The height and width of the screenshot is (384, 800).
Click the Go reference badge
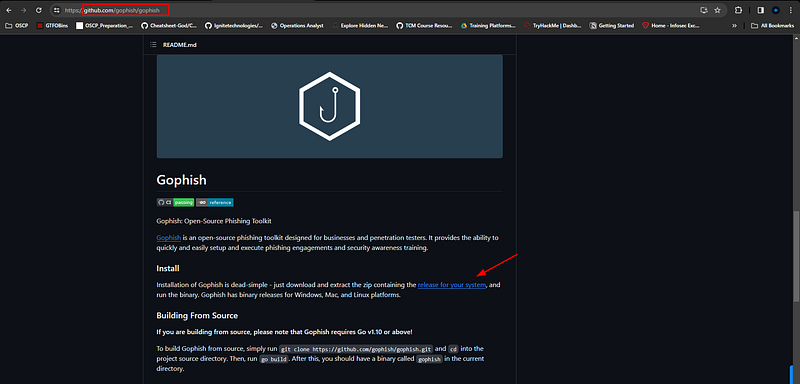215,202
